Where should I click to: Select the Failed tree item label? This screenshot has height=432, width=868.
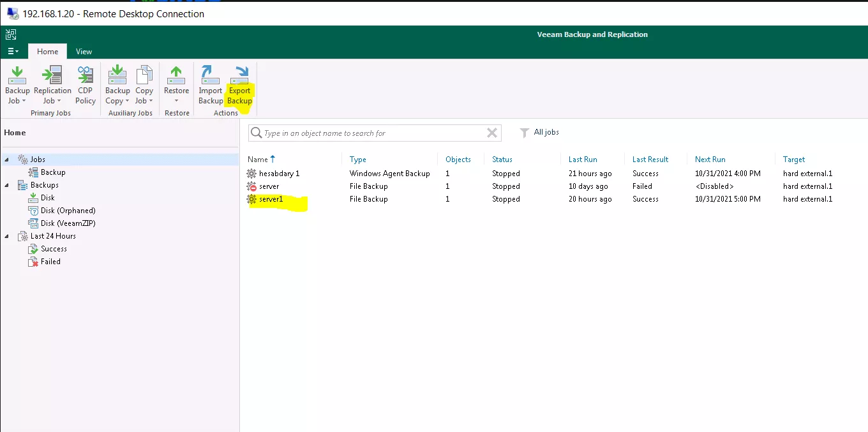tap(50, 262)
